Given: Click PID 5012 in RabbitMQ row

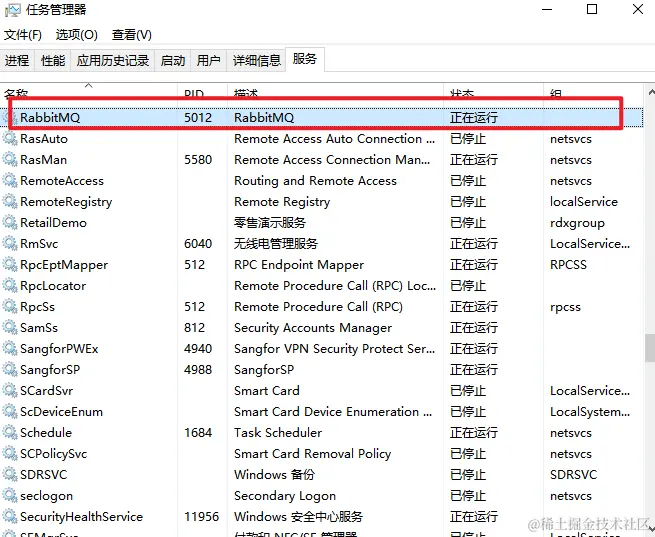Looking at the screenshot, I should [x=198, y=117].
